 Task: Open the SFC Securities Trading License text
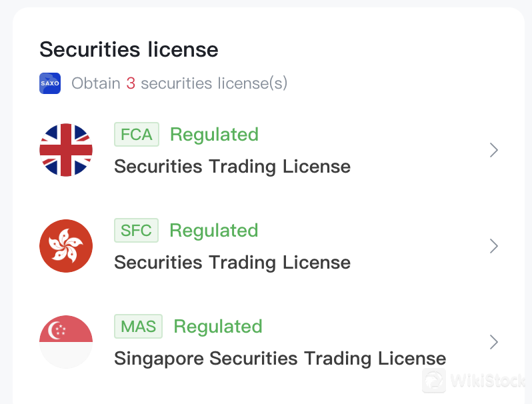(232, 262)
